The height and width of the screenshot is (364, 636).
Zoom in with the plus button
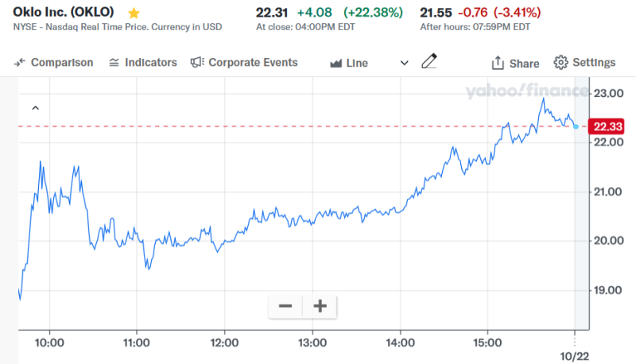click(320, 306)
